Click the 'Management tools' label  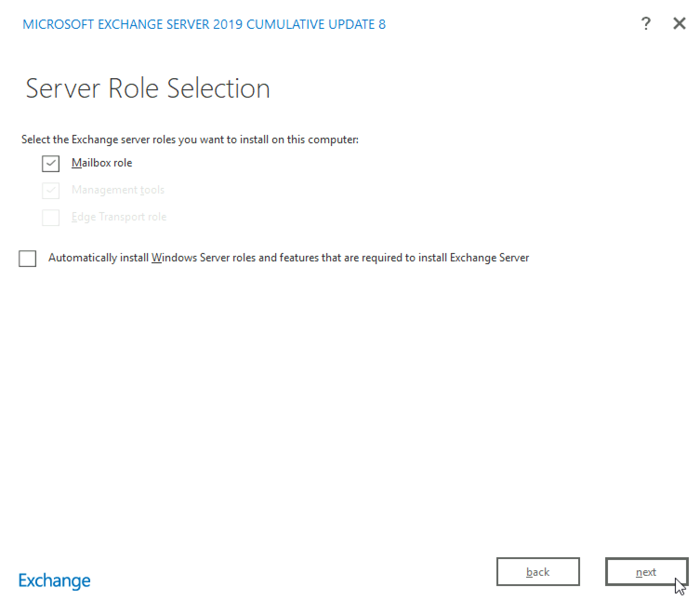coord(118,190)
